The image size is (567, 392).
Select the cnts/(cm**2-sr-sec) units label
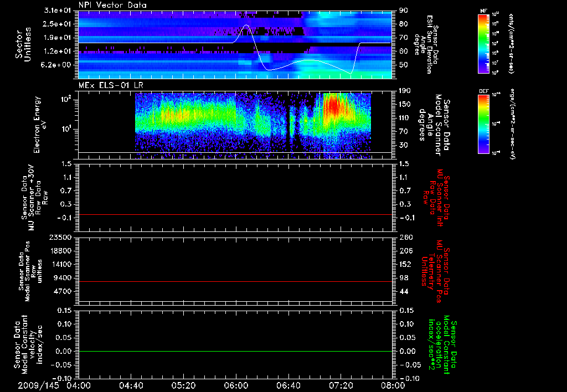pyautogui.click(x=511, y=44)
